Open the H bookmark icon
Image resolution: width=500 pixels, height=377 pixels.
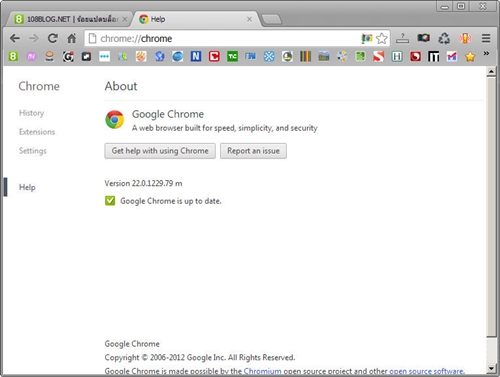pyautogui.click(x=397, y=56)
